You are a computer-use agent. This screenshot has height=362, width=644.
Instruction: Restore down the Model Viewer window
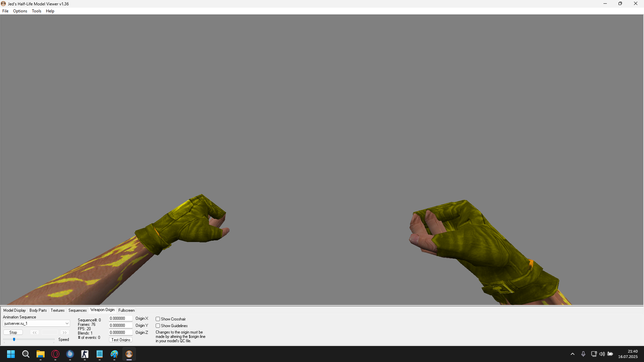620,4
